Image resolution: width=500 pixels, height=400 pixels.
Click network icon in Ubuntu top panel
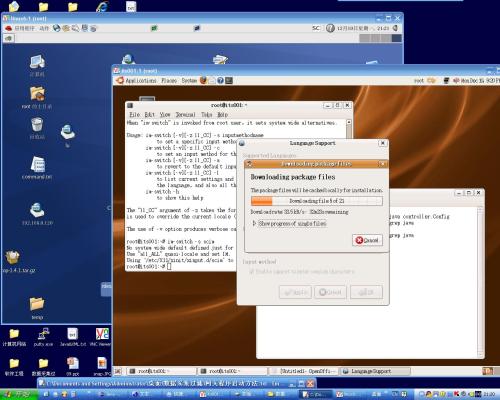(x=446, y=80)
